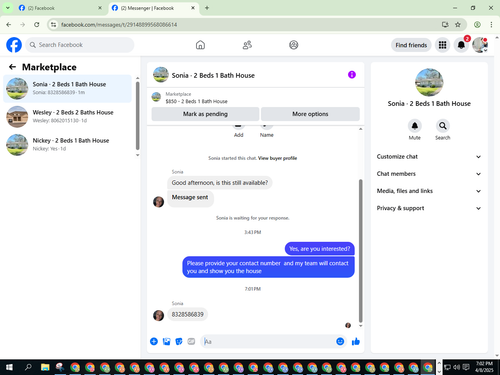Open File Explorer from the taskbar
Viewport: 500px width, 375px height.
coord(45,367)
